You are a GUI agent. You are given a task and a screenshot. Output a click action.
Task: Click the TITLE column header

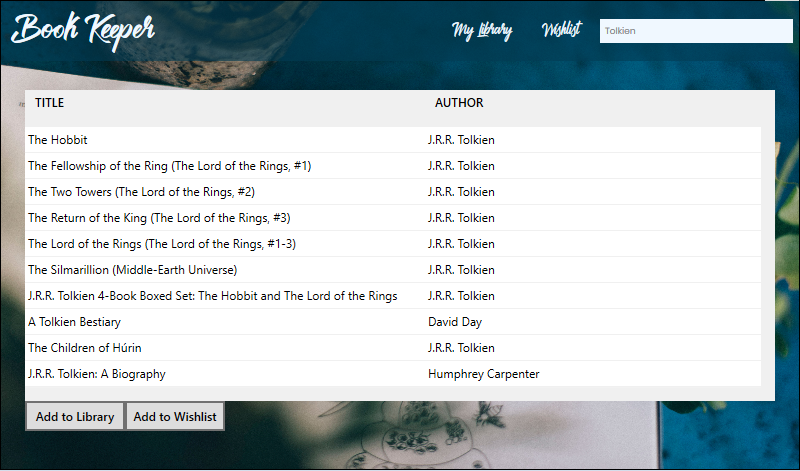point(49,103)
